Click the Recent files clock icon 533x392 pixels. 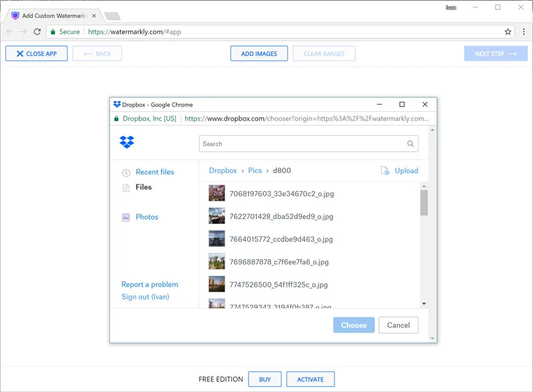[x=126, y=172]
